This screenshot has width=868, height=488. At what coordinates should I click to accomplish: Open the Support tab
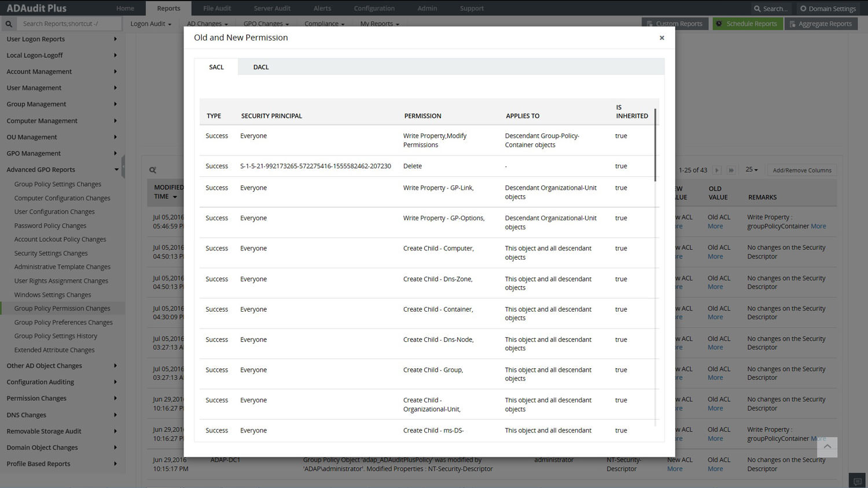(x=472, y=8)
